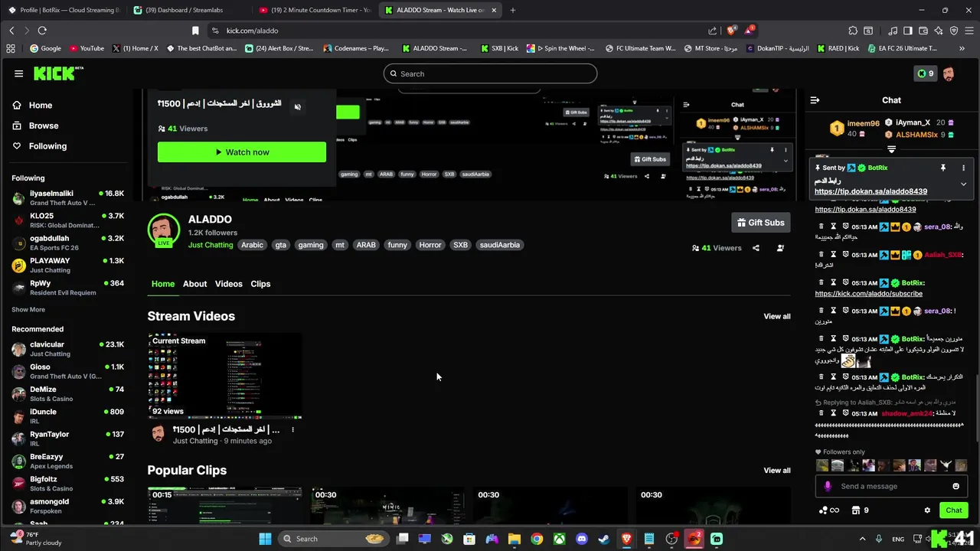Click the browser address bar
The width and height of the screenshot is (980, 551).
click(x=459, y=31)
